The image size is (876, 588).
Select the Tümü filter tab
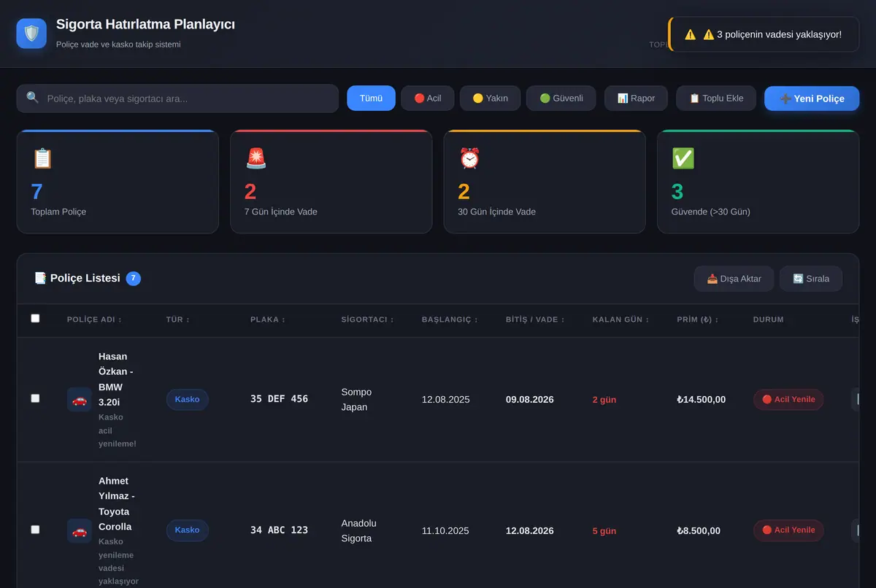(x=371, y=98)
